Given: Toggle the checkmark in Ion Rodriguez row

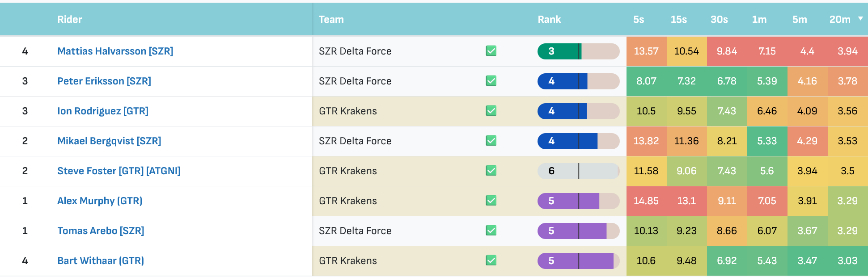Looking at the screenshot, I should 491,111.
